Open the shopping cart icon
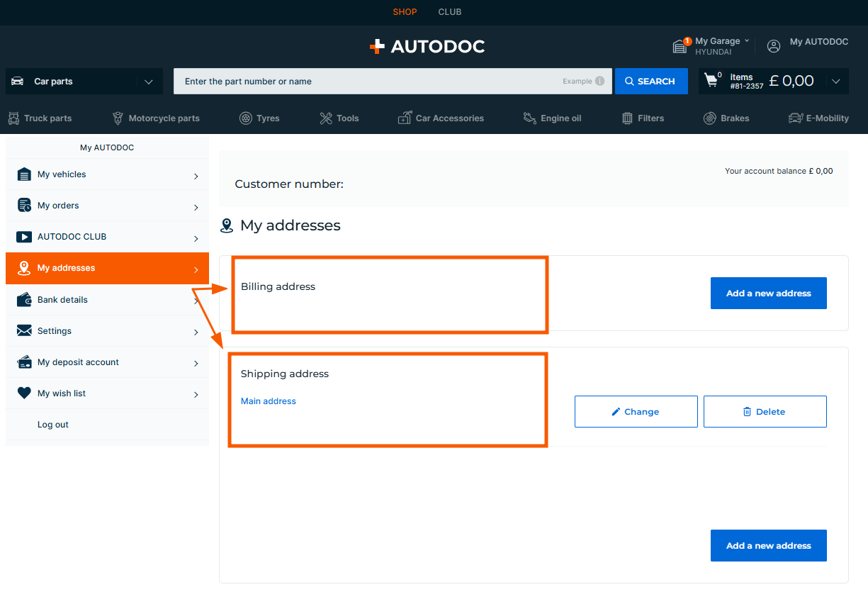 pos(711,81)
